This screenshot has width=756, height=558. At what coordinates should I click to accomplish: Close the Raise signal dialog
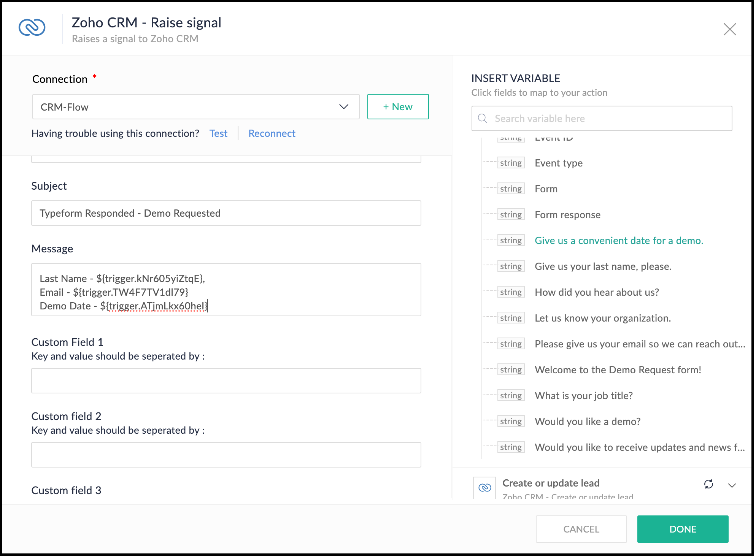[729, 29]
